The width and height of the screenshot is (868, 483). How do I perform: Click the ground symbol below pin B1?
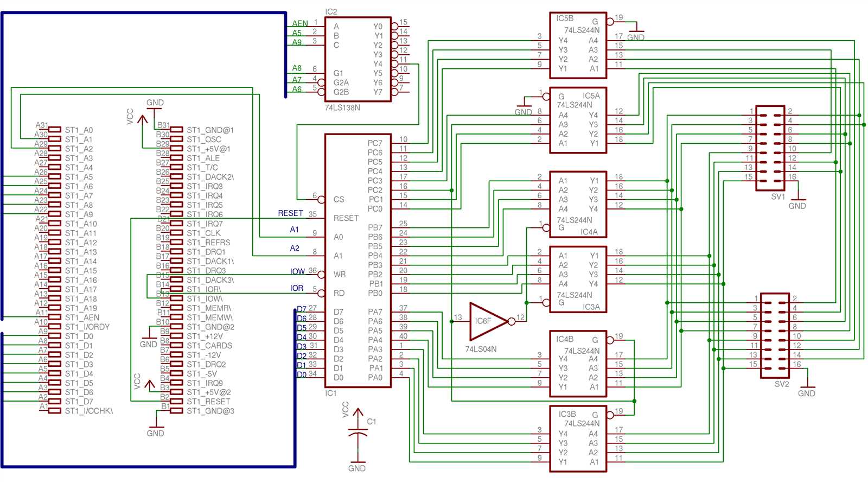pyautogui.click(x=156, y=427)
